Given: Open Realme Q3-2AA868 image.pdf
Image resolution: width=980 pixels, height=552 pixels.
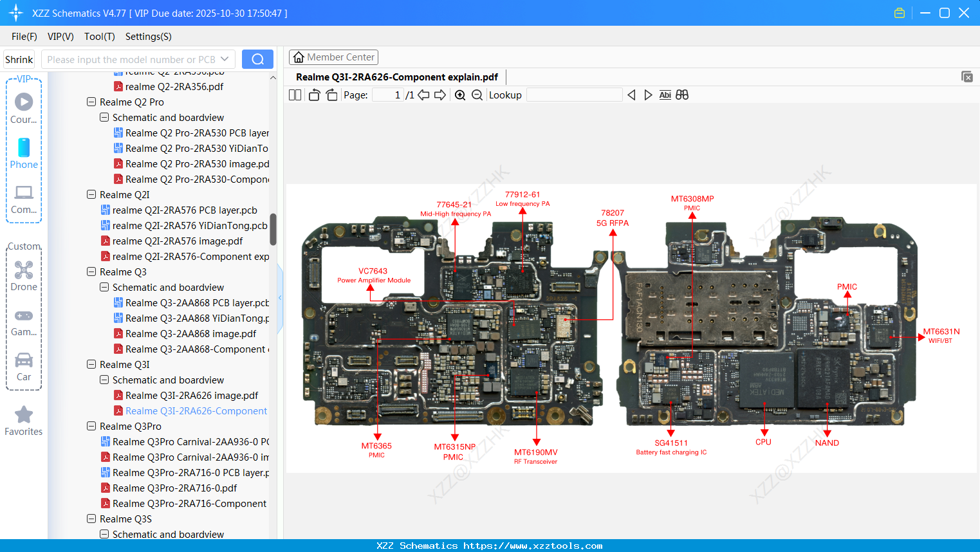Looking at the screenshot, I should (x=185, y=334).
